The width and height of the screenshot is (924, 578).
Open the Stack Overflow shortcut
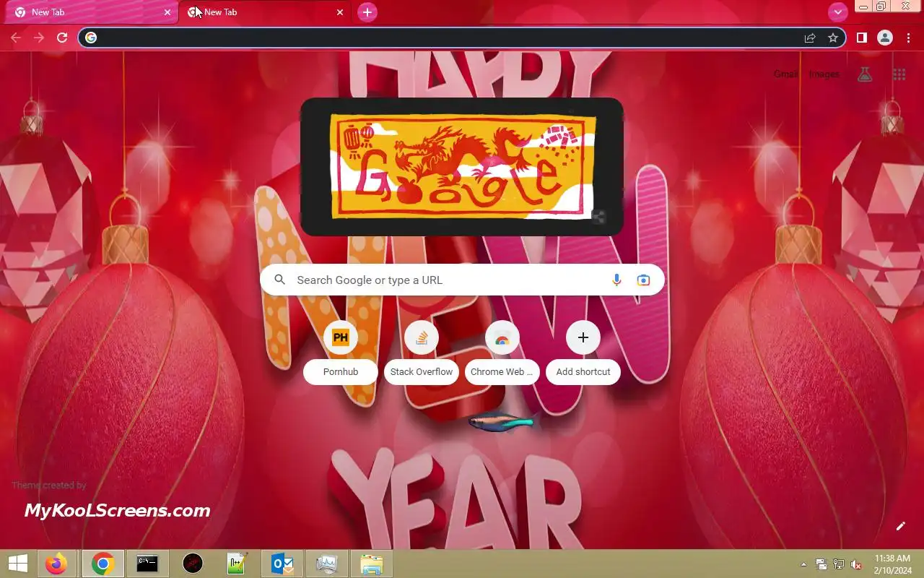click(x=422, y=354)
